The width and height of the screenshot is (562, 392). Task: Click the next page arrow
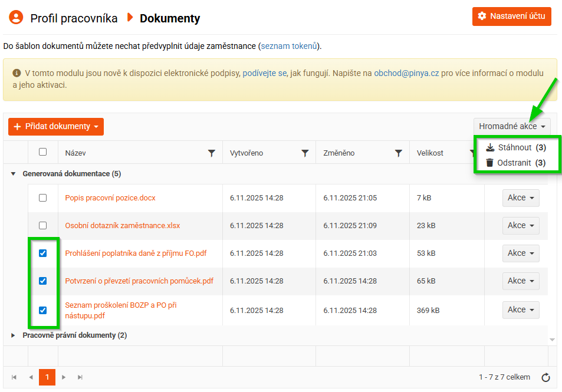click(64, 377)
